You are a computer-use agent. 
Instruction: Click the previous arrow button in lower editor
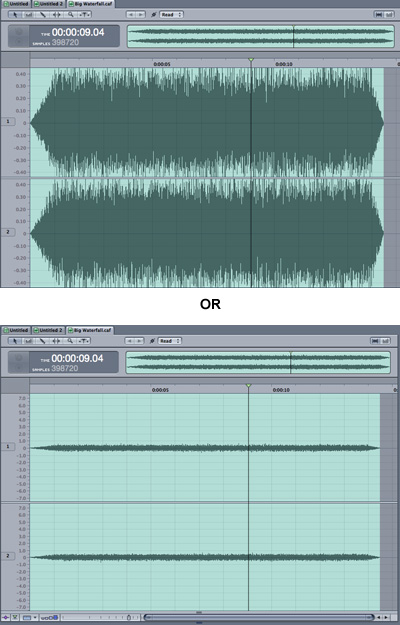coord(129,341)
